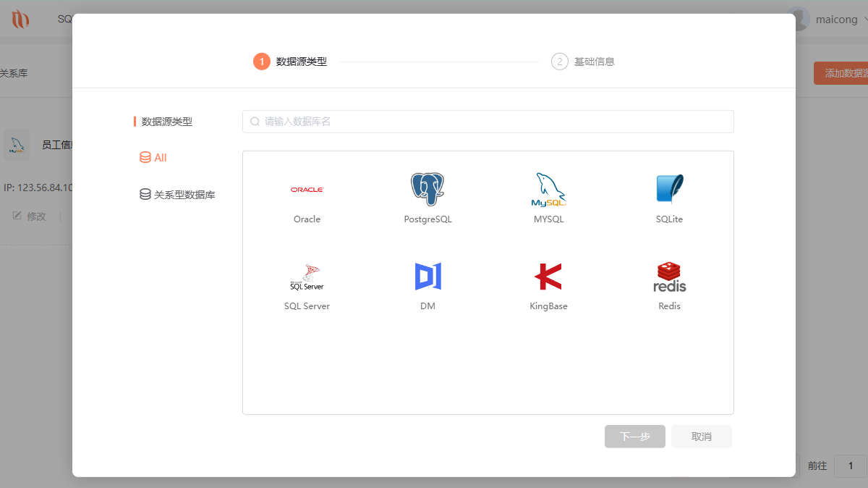Select the Redis logo
The height and width of the screenshot is (488, 868).
pos(669,277)
